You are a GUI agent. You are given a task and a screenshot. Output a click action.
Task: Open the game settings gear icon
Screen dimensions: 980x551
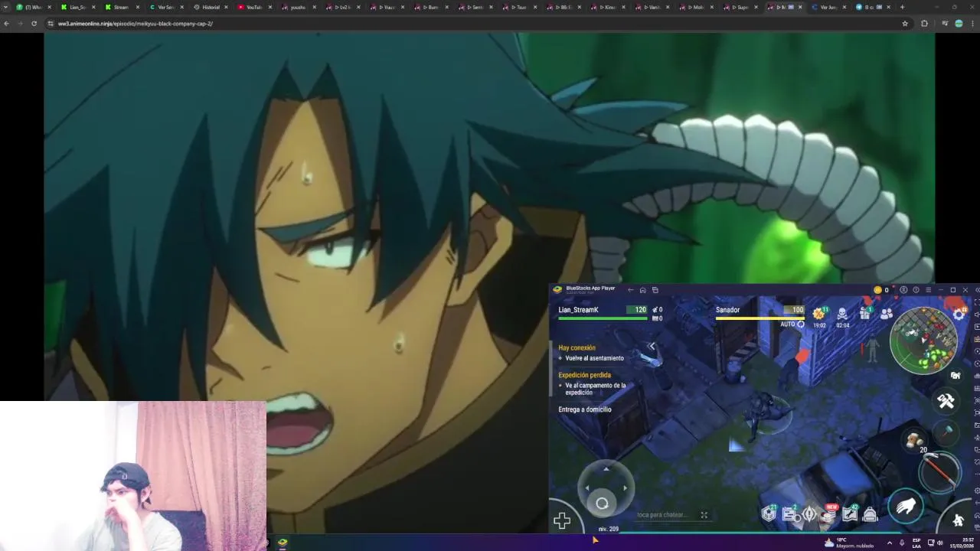(x=959, y=314)
